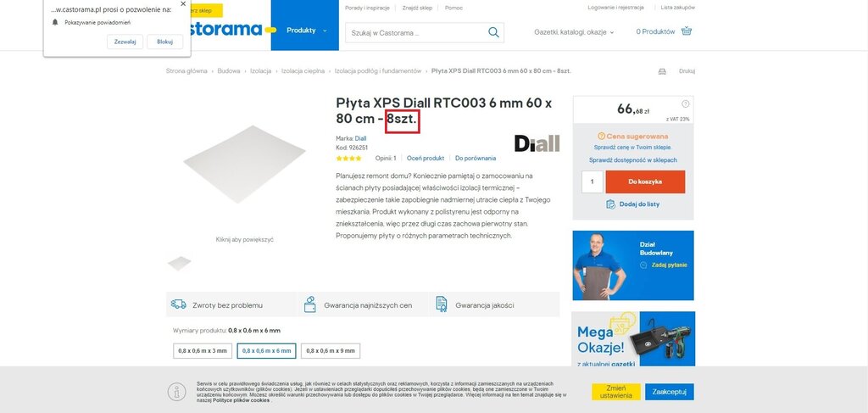Click the printer icon next to Drukuj
This screenshot has width=868, height=413.
(662, 71)
